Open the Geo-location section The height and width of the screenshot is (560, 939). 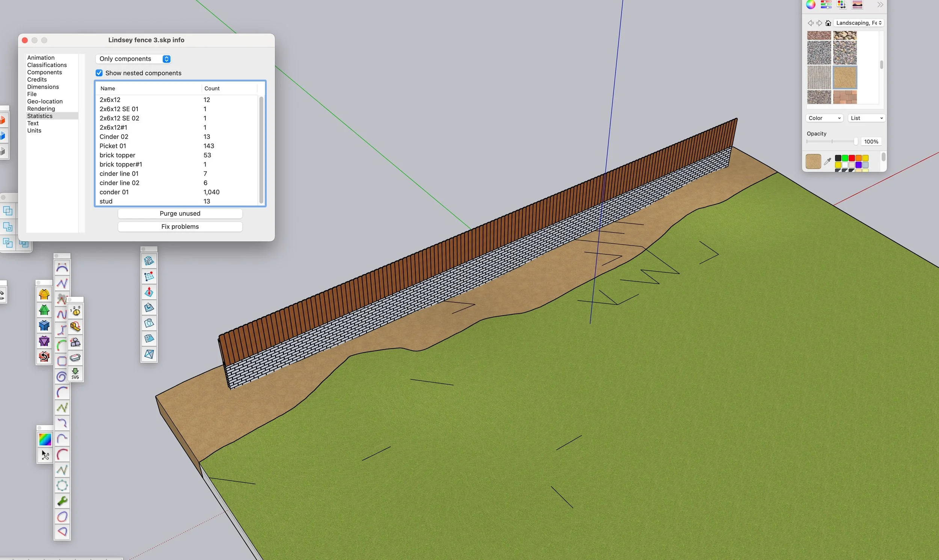[45, 101]
